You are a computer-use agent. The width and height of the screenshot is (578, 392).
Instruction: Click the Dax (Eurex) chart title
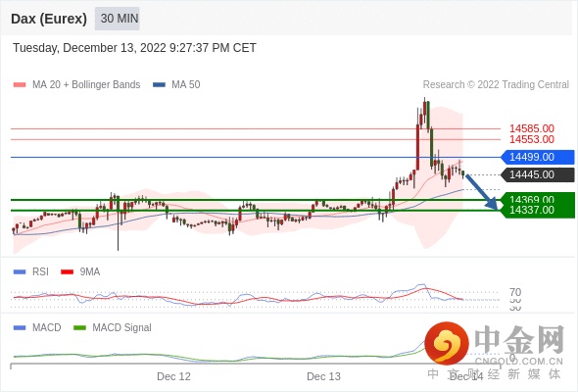click(x=49, y=19)
